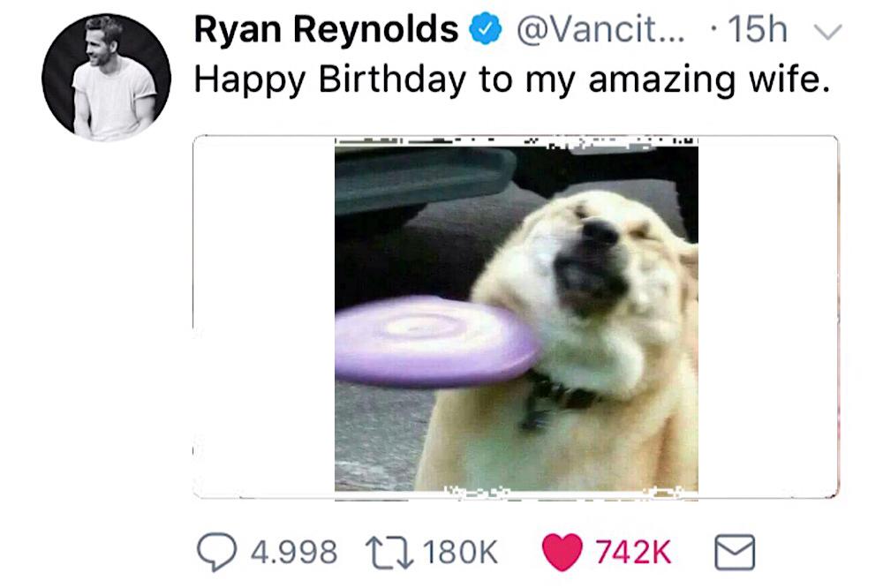Open Ryan Reynolds' round profile avatar
The width and height of the screenshot is (883, 588).
click(106, 77)
